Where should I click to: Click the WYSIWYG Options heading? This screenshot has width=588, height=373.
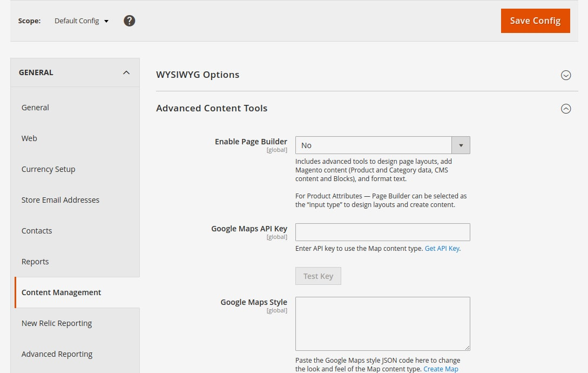[x=198, y=75]
